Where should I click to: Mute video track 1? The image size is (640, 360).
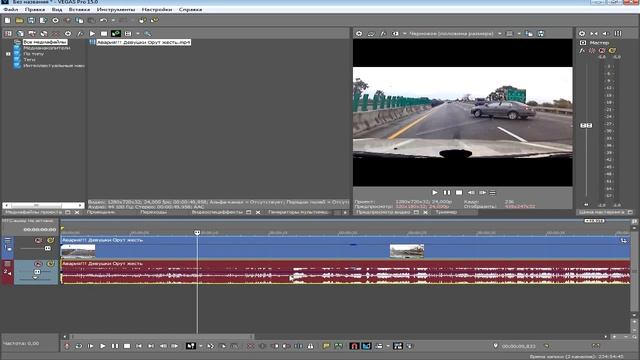(38, 240)
